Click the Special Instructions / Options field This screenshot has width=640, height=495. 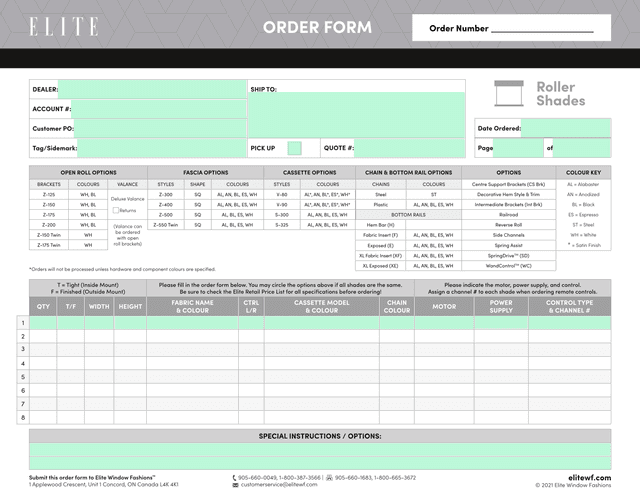320,454
